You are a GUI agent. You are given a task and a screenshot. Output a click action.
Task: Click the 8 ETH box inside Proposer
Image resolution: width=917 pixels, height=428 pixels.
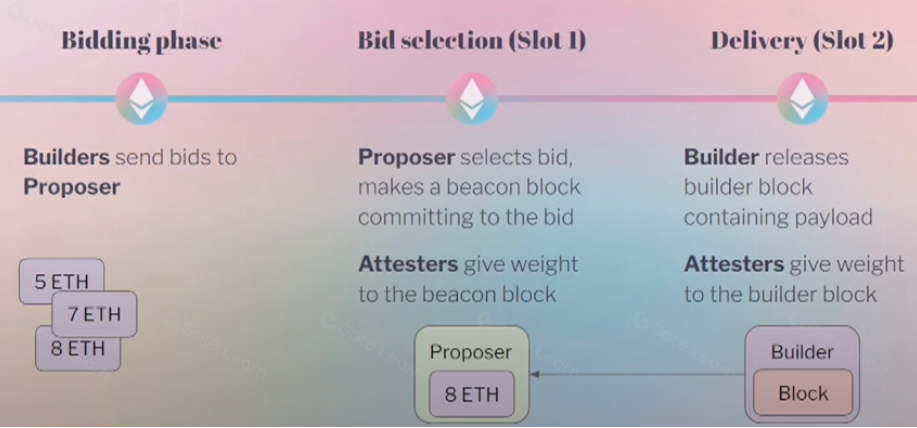(x=472, y=393)
